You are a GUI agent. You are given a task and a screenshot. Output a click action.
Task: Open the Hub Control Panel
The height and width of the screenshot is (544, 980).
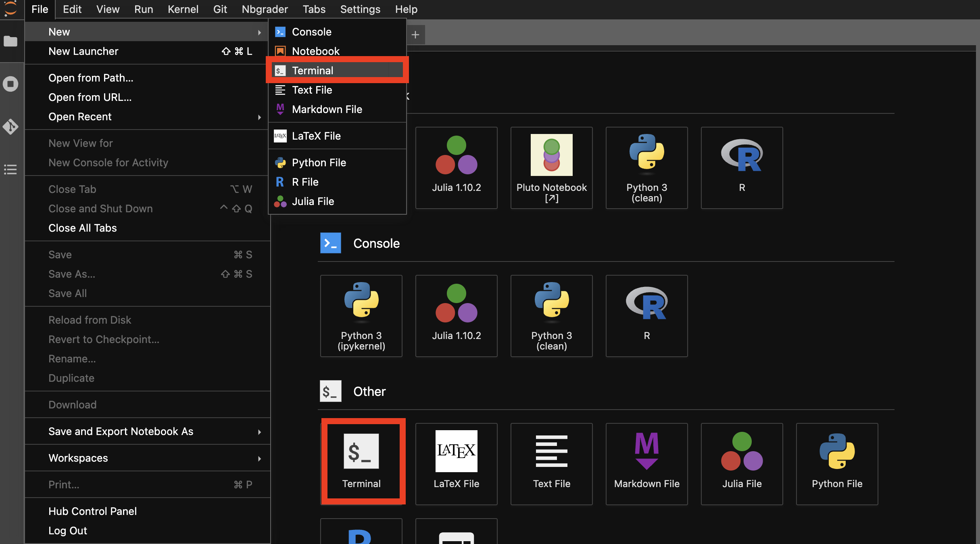click(x=92, y=511)
